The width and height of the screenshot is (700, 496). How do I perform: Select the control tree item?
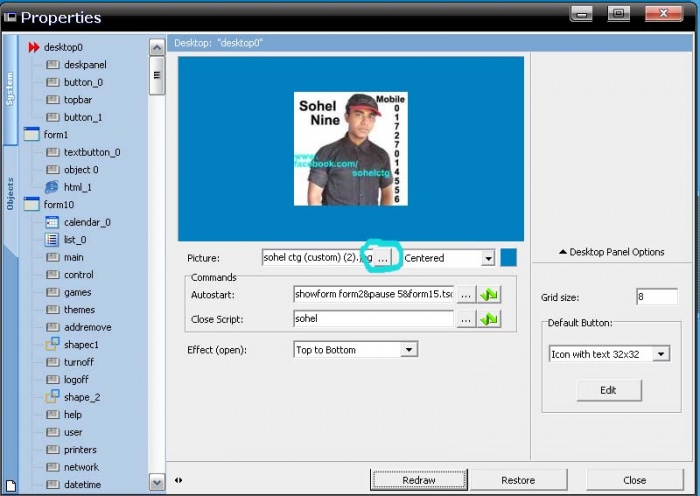click(x=79, y=275)
